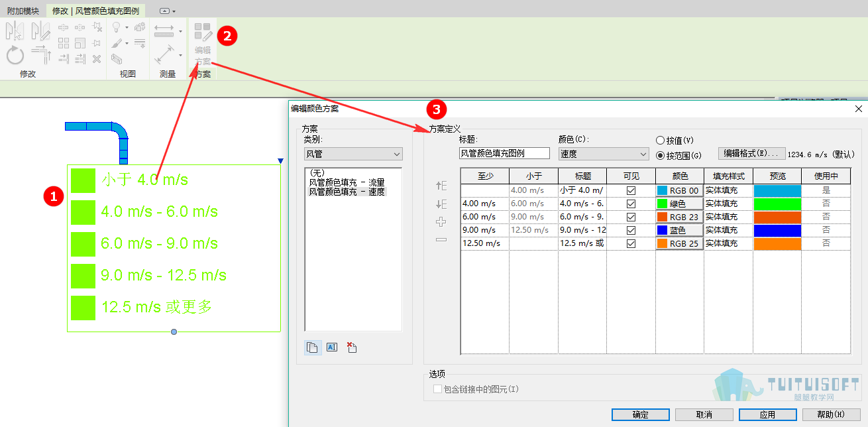
Task: Click the Linework icon in View panel
Action: [x=140, y=42]
